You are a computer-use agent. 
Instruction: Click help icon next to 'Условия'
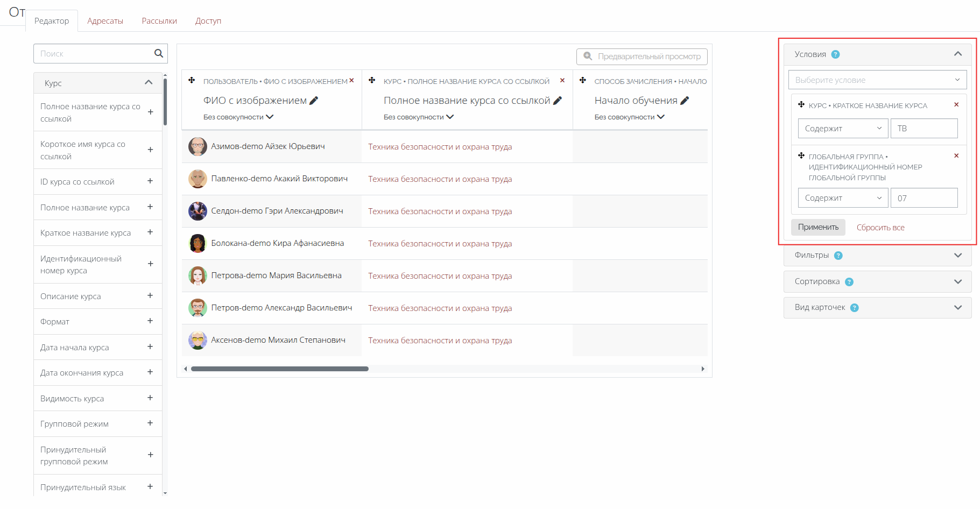tap(835, 54)
